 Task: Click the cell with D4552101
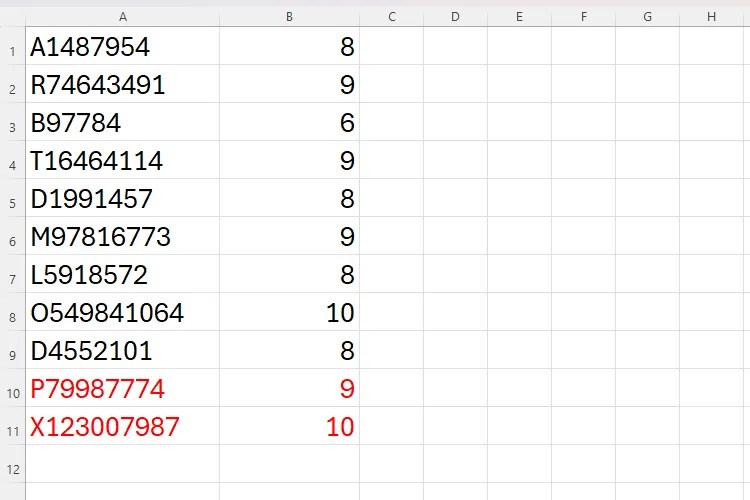pyautogui.click(x=122, y=350)
